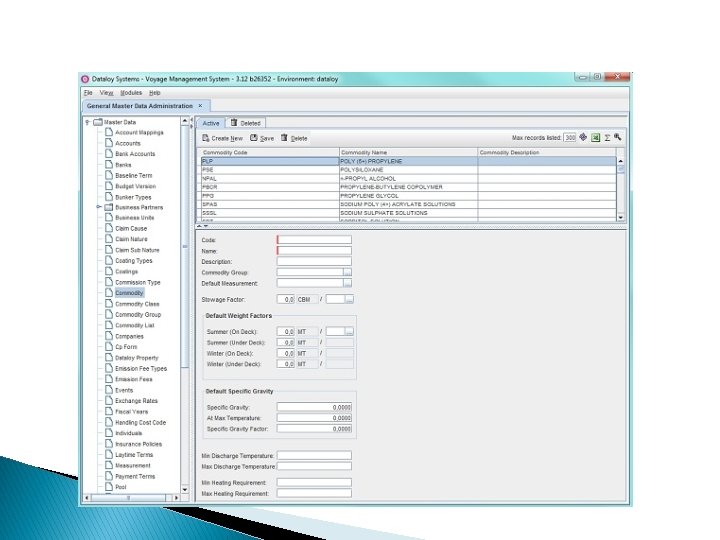Click the At Max Temperature field
The width and height of the screenshot is (720, 540).
(x=314, y=418)
